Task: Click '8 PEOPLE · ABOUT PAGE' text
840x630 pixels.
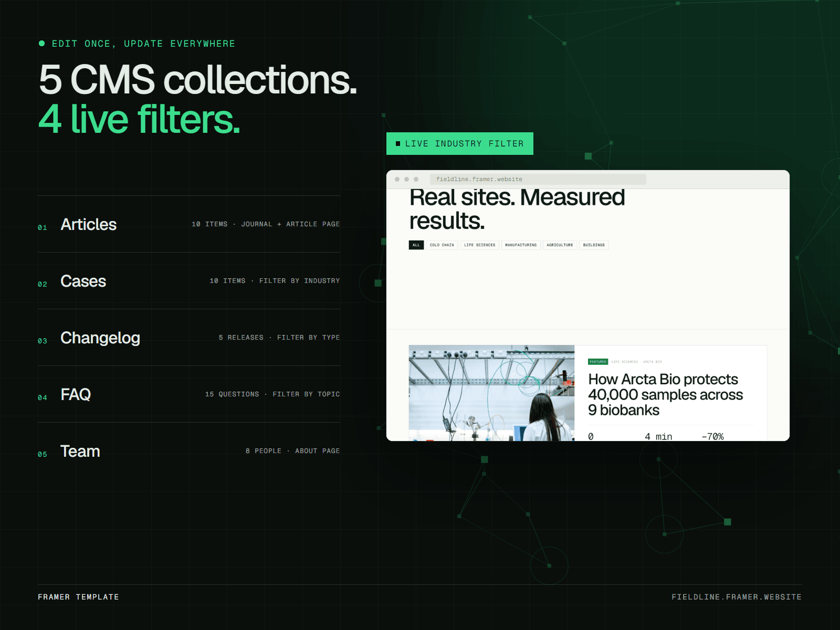Action: (x=292, y=451)
